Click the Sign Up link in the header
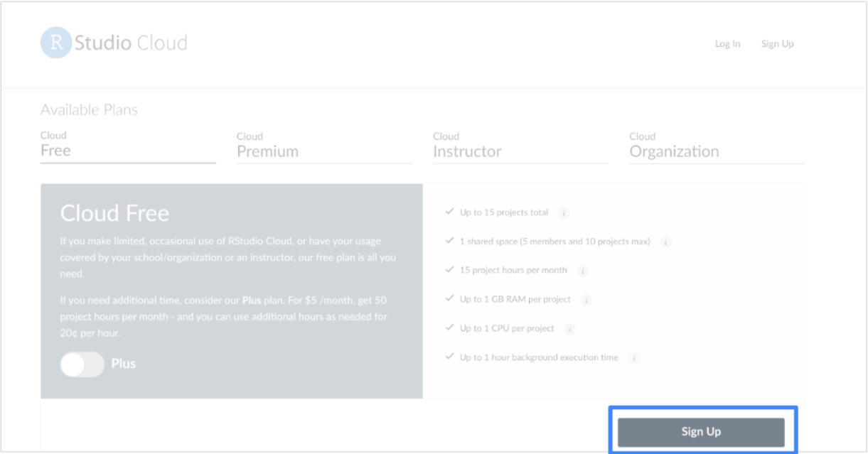Image resolution: width=868 pixels, height=454 pixels. 778,43
